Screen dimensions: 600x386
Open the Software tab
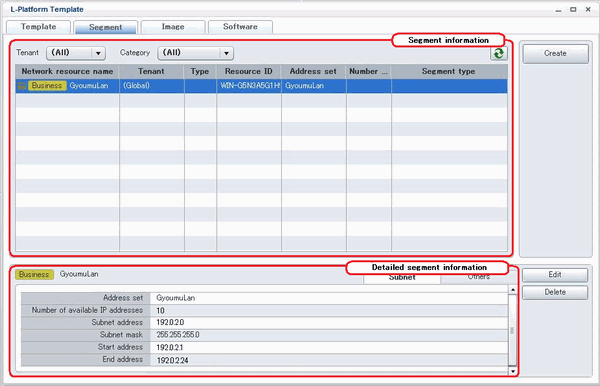coord(240,27)
